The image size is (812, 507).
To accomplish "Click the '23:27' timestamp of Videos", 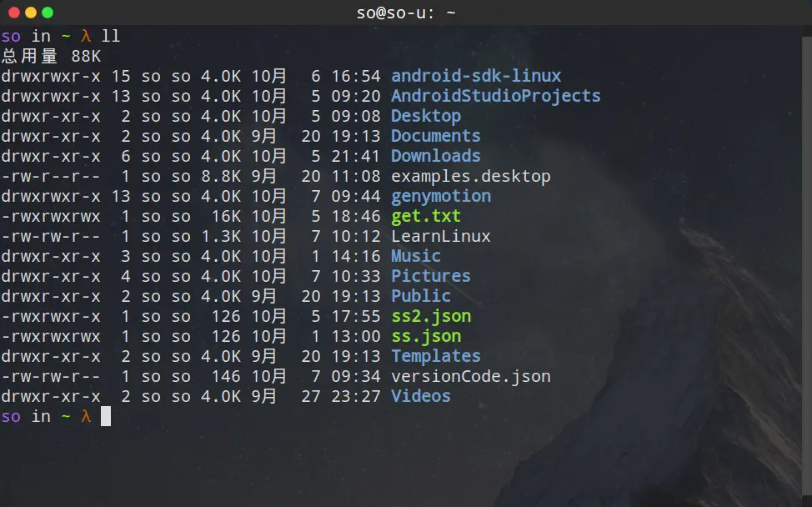I will (356, 396).
